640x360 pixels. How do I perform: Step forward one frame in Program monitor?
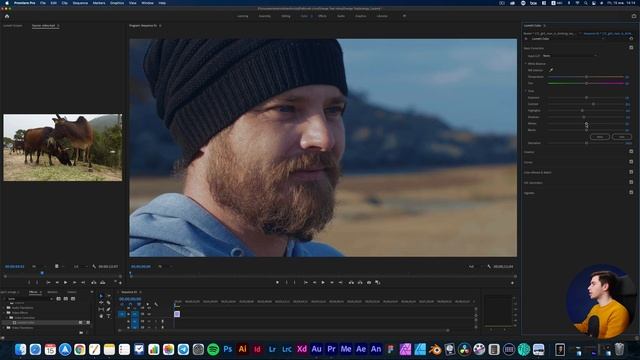[332, 282]
